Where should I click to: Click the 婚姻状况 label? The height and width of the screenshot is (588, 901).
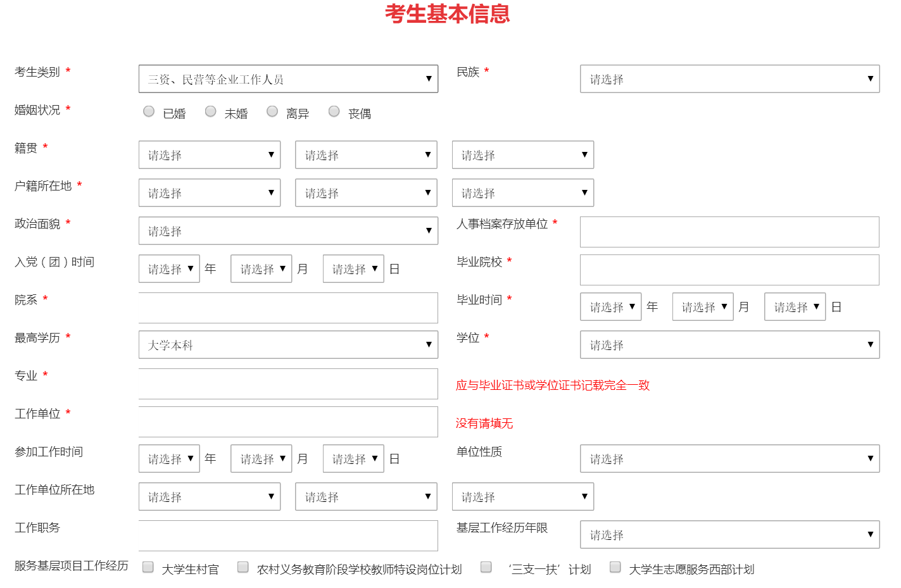point(37,110)
